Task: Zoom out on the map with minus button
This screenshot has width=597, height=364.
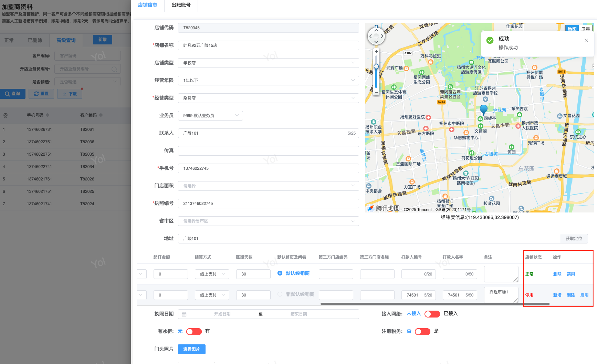Action: pos(376,92)
